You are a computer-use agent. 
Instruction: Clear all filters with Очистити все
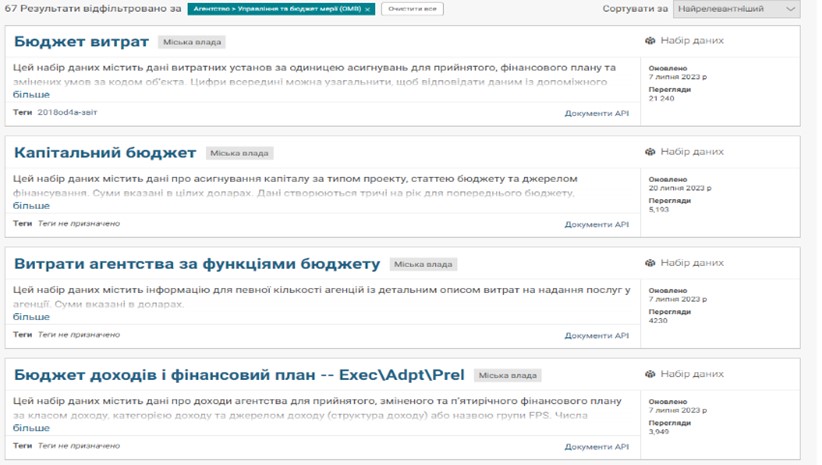tap(412, 9)
